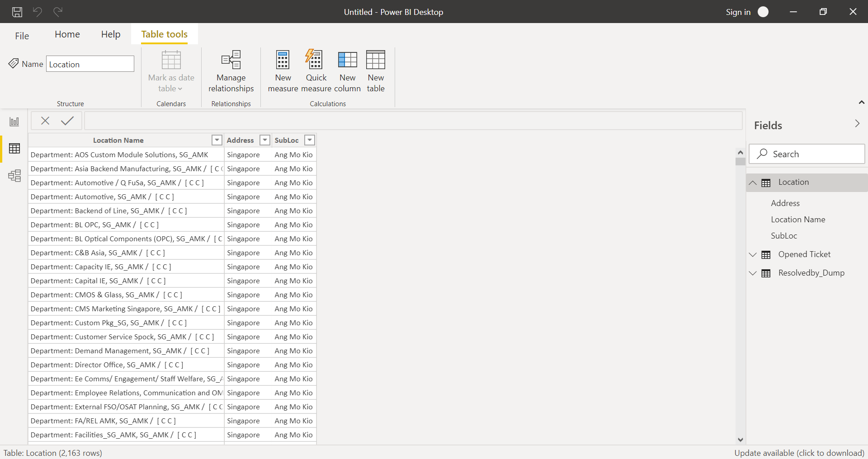Switch to the Home tab
Screen dimensions: 868x459
pos(67,34)
